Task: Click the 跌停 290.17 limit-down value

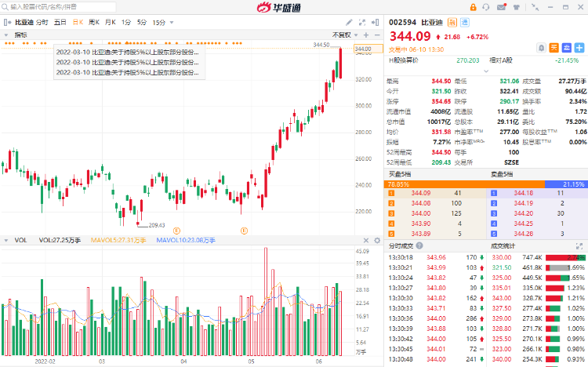Action: [510, 101]
